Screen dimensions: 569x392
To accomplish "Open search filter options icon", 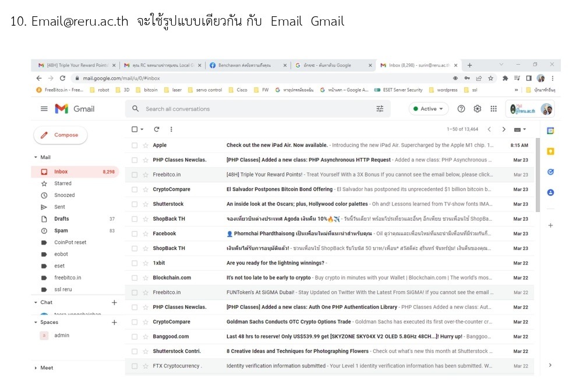I will 380,108.
